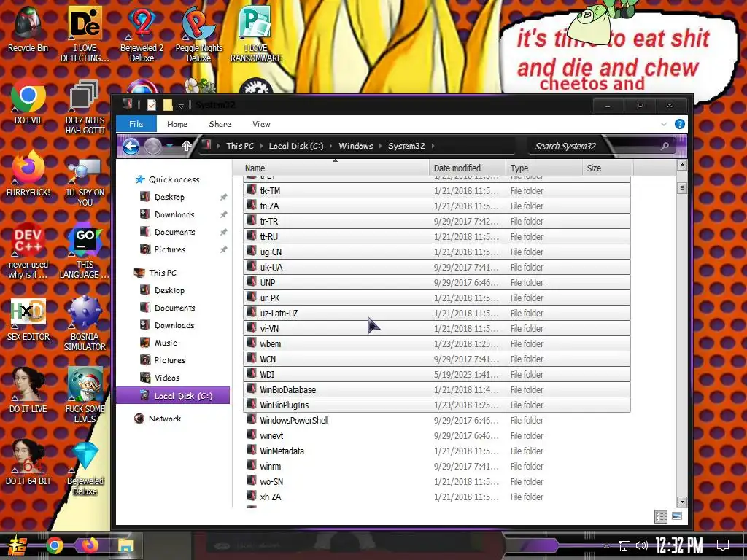Expand breadcrumb arrow after Local Disk (C:)
The width and height of the screenshot is (747, 560).
(330, 146)
